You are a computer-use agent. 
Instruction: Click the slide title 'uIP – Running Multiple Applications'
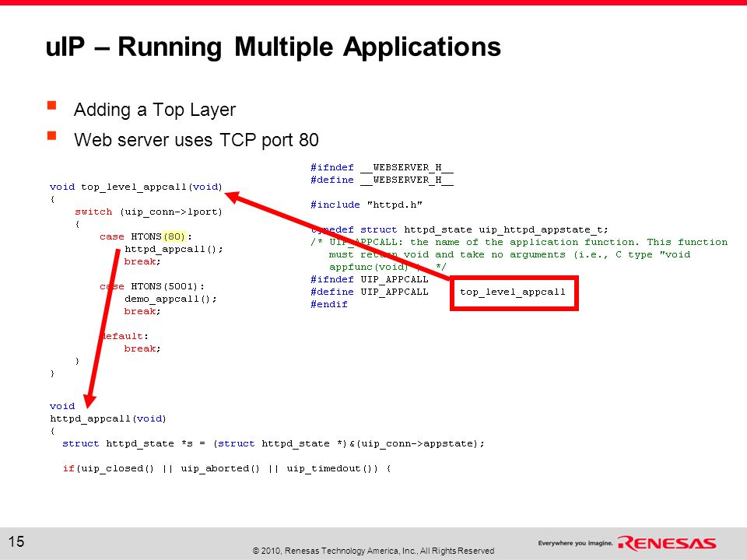[x=273, y=47]
